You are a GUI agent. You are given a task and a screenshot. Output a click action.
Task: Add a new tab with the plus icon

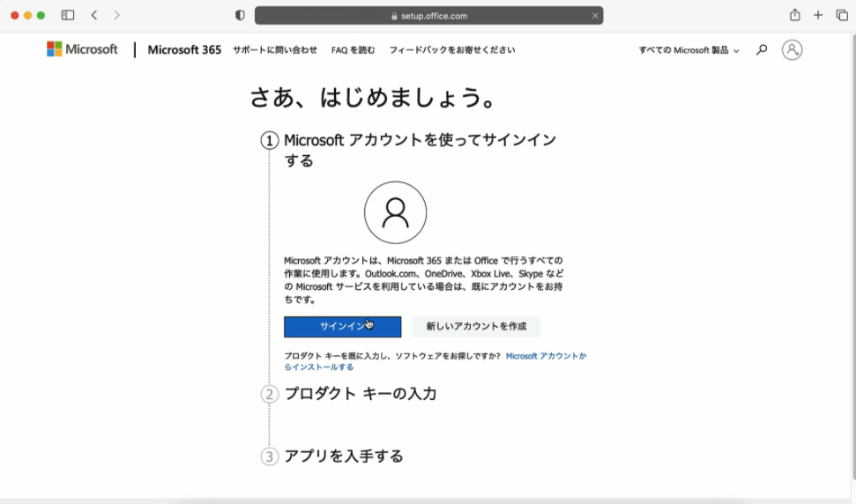pos(818,15)
